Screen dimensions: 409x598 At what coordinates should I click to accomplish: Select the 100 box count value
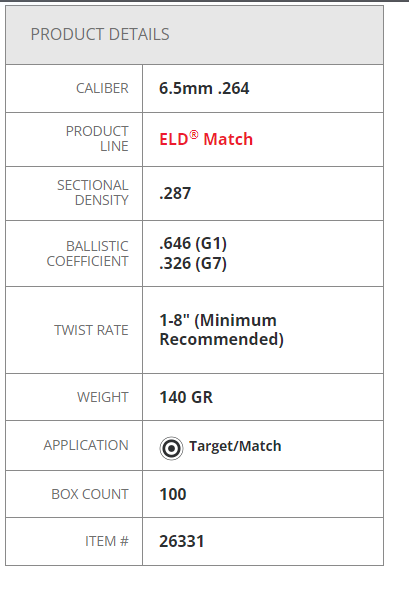173,494
